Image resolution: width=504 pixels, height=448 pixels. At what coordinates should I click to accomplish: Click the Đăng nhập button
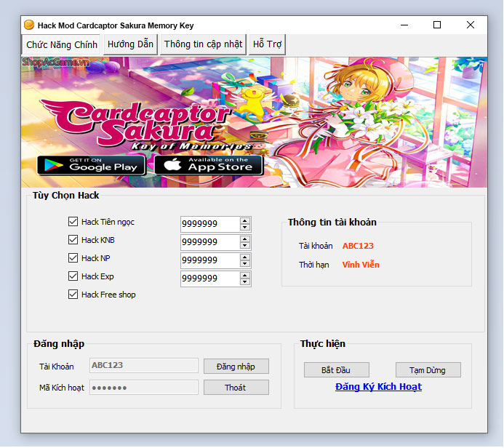(236, 367)
